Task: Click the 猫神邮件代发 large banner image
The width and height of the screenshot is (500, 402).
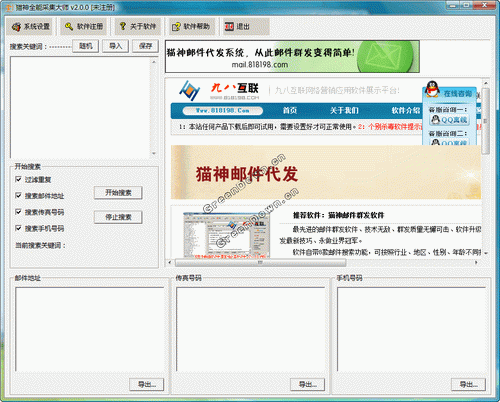Action: [326, 172]
